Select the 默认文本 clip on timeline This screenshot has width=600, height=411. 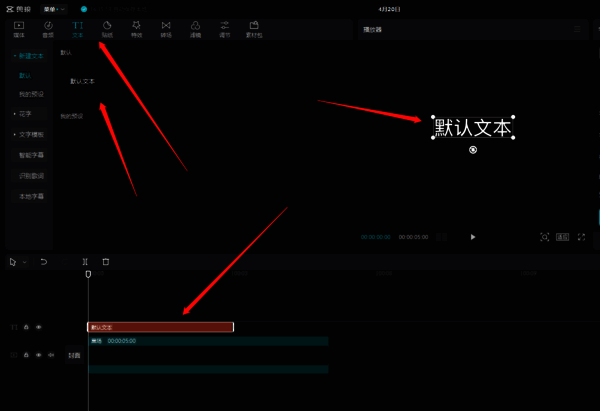click(160, 327)
